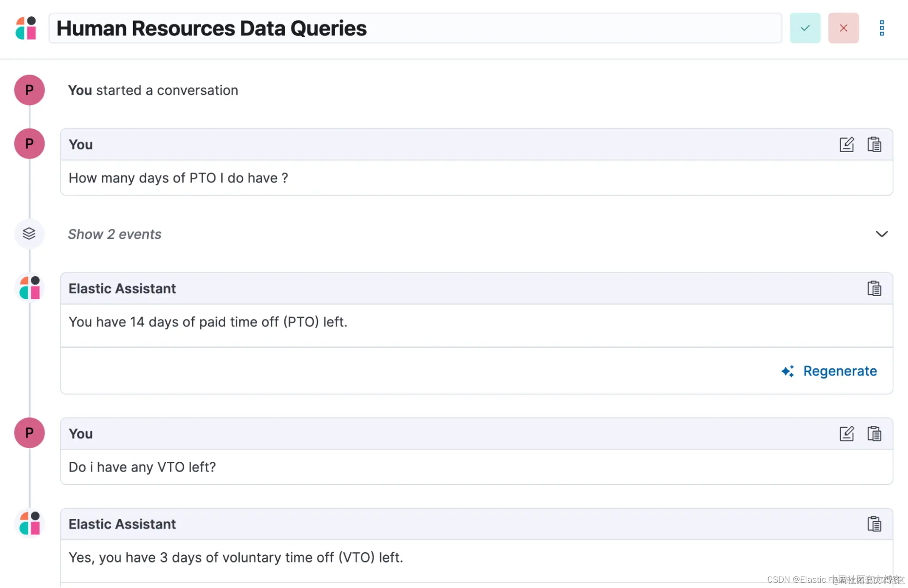Click "Show 2 events" text
Image resolution: width=908 pixels, height=588 pixels.
(x=114, y=234)
